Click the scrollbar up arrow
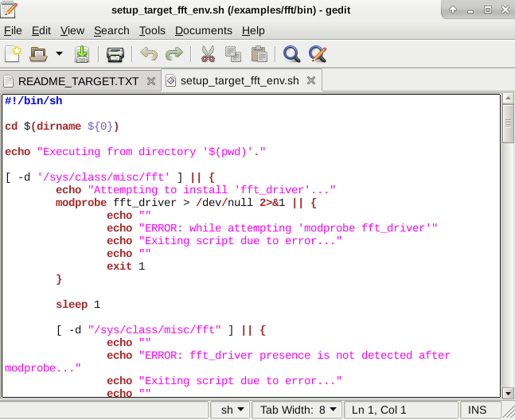The height and width of the screenshot is (420, 515). (x=508, y=98)
